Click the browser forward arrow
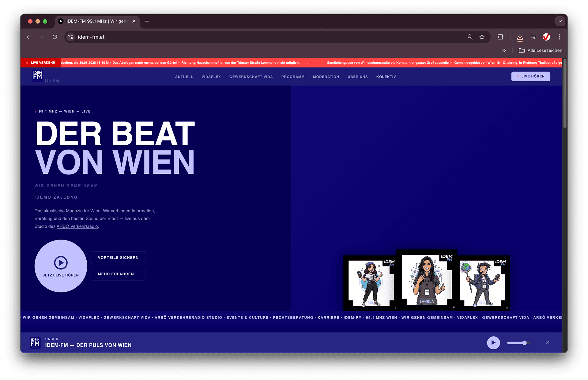 click(42, 37)
